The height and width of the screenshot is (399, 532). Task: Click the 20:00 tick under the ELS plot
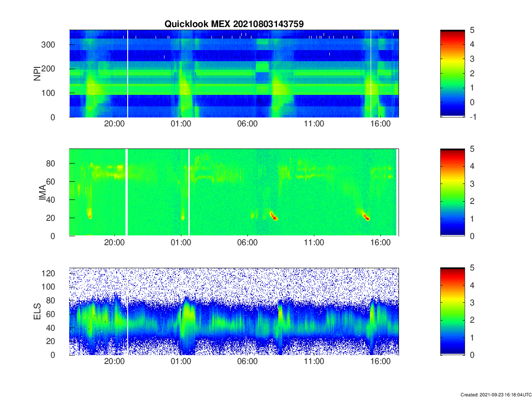click(x=114, y=362)
